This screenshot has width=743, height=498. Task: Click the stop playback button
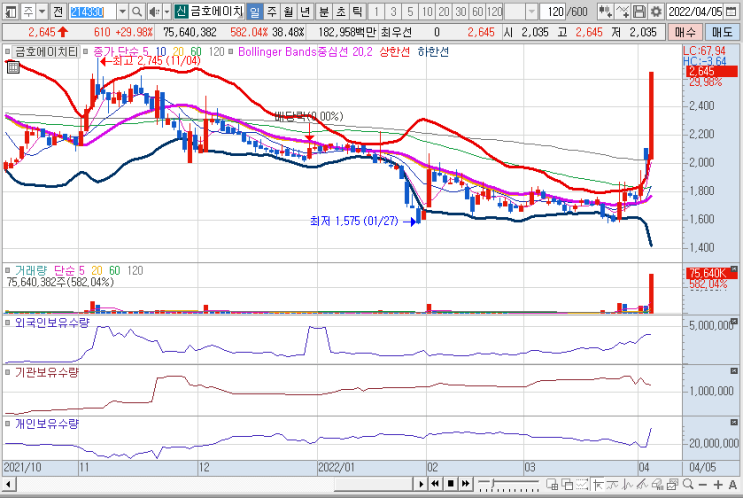451,484
